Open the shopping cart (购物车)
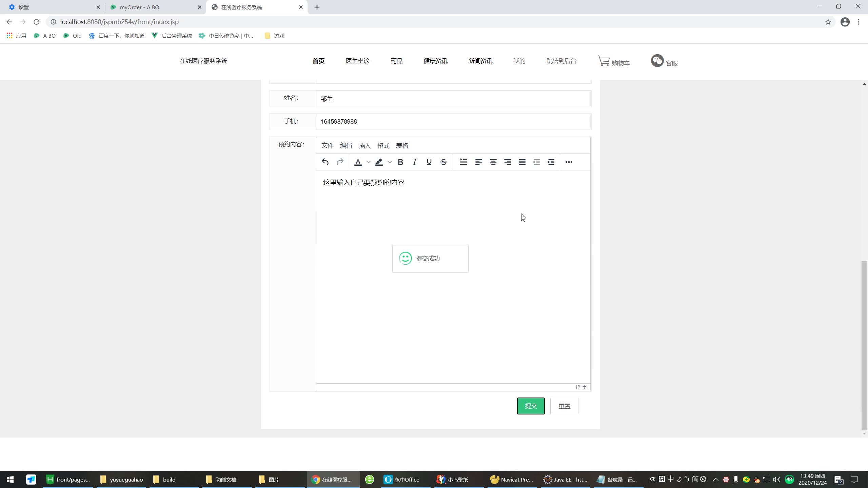Screen dimensions: 868x488 pos(614,62)
